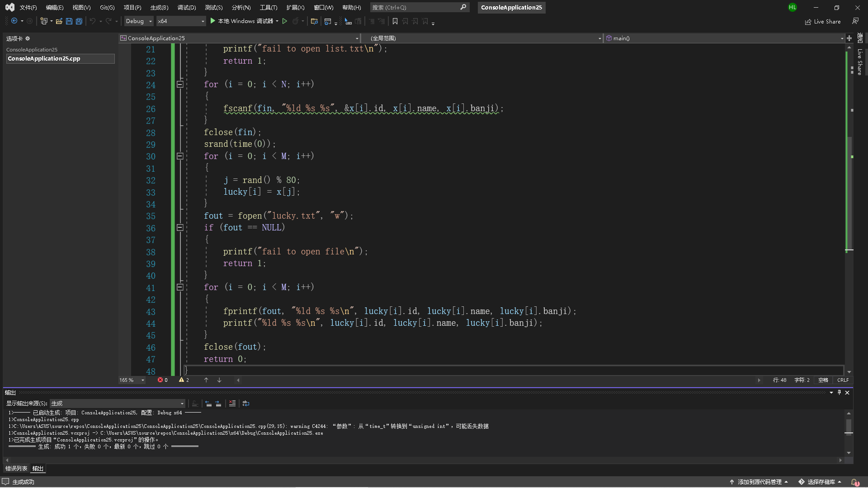868x488 pixels.
Task: Switch to the 错误列表 tab
Action: 16,469
